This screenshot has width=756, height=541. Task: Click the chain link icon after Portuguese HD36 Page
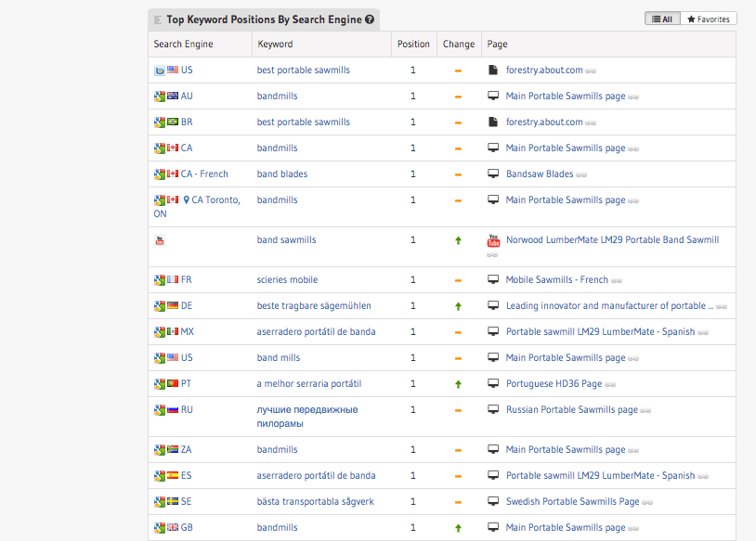pos(610,384)
